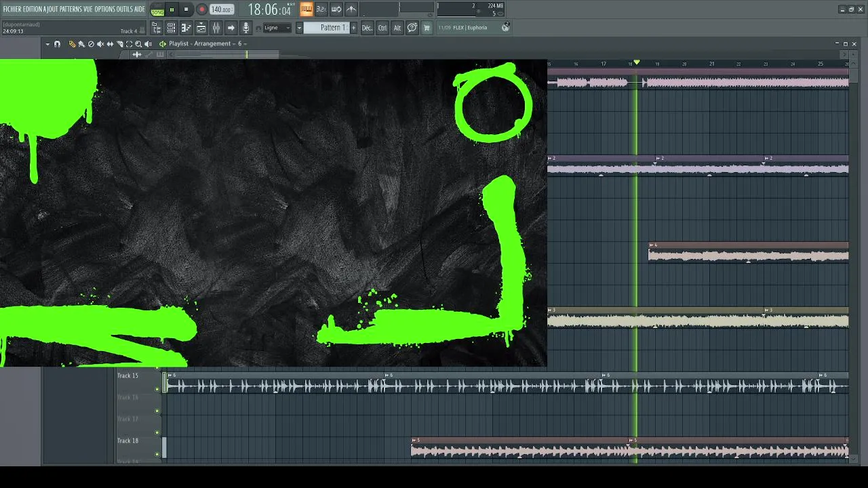Toggle SONG/pattern playback mode
The image size is (868, 488).
tap(157, 11)
